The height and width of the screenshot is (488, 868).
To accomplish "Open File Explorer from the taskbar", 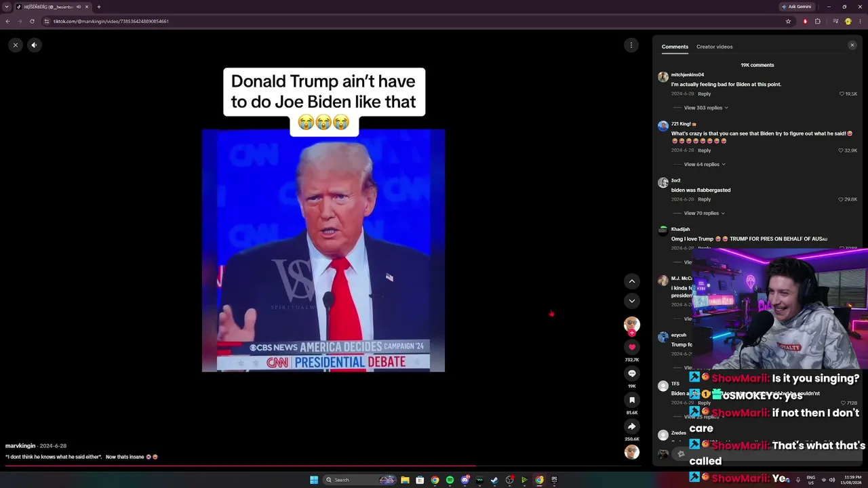I will tap(405, 480).
